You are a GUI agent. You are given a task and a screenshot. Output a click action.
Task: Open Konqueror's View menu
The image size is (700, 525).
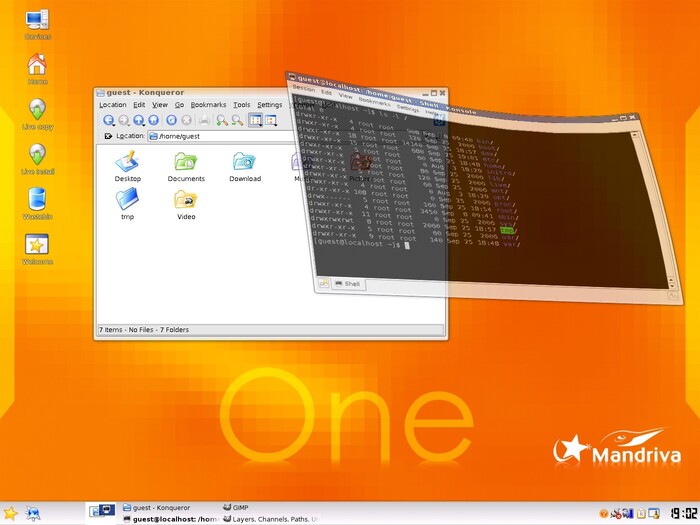click(159, 104)
